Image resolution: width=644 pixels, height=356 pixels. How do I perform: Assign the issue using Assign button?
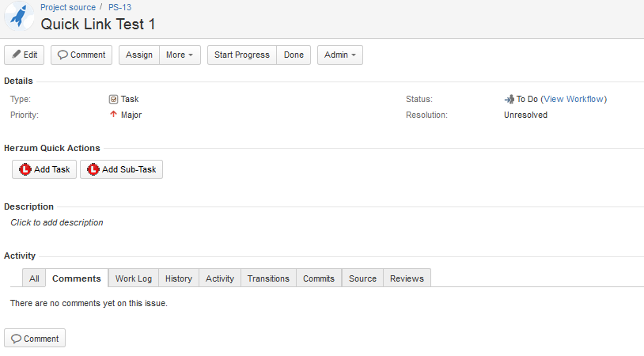pyautogui.click(x=139, y=55)
